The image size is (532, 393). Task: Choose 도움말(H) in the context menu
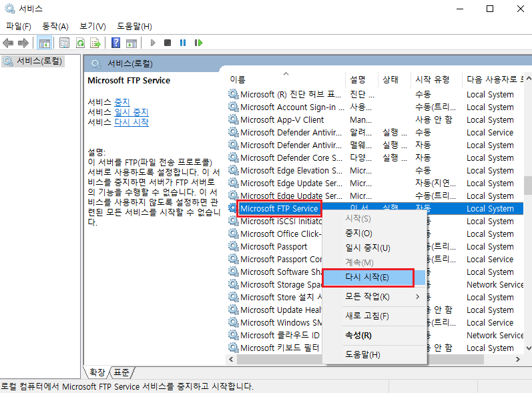(x=374, y=355)
